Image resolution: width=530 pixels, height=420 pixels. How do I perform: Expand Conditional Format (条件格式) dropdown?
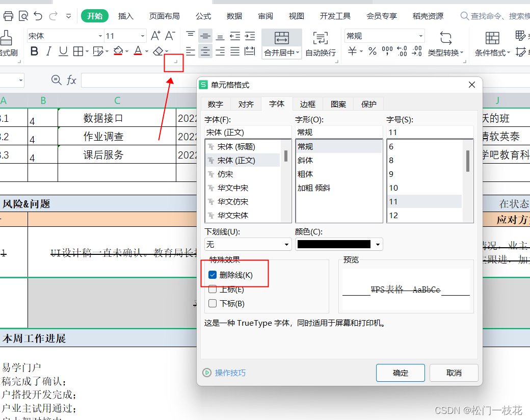[509, 52]
